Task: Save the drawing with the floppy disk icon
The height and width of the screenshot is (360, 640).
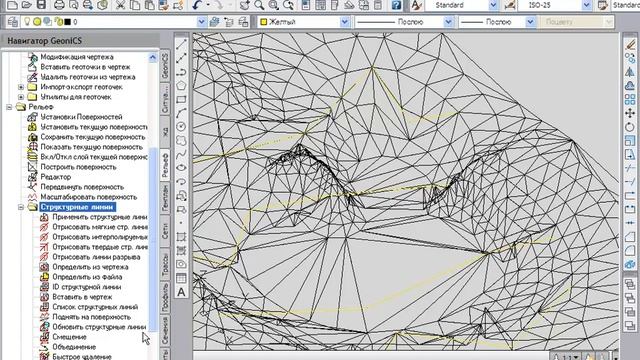Action: pyautogui.click(x=41, y=5)
